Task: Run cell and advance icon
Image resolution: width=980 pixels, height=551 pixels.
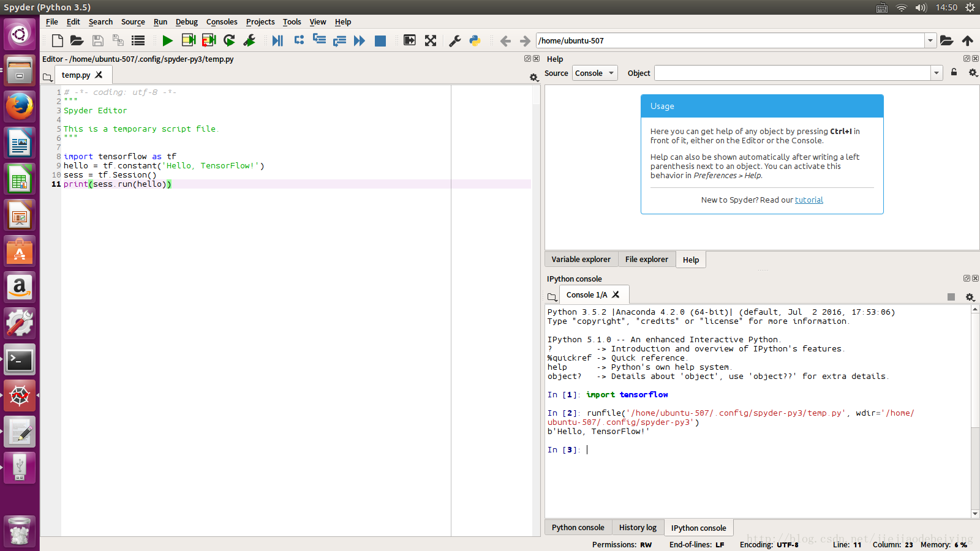Action: click(209, 40)
